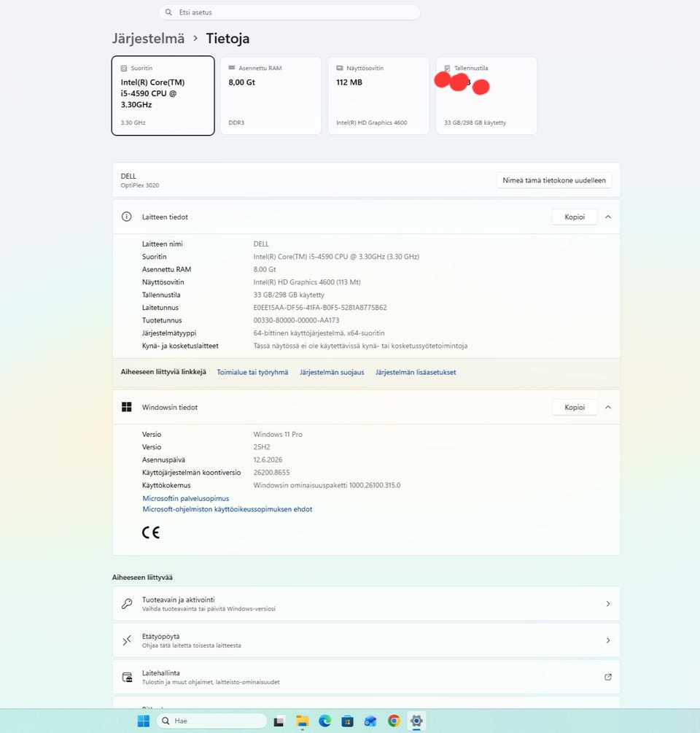Image resolution: width=700 pixels, height=733 pixels.
Task: Click the Settings gear taskbar icon
Action: 416,721
